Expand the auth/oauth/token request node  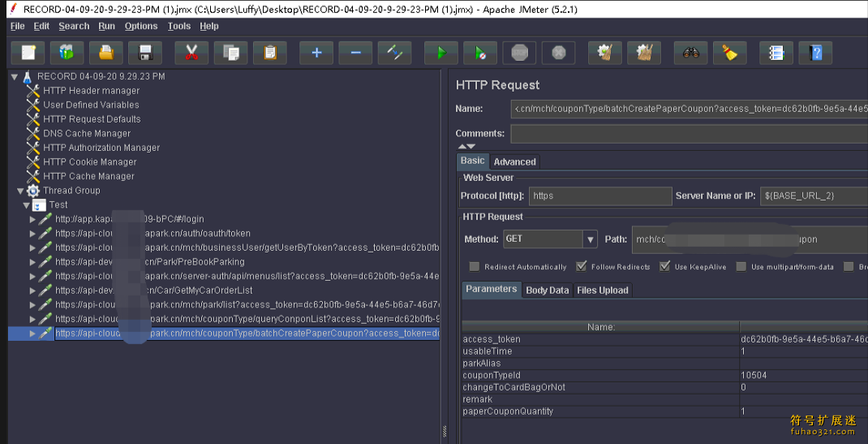pos(32,235)
